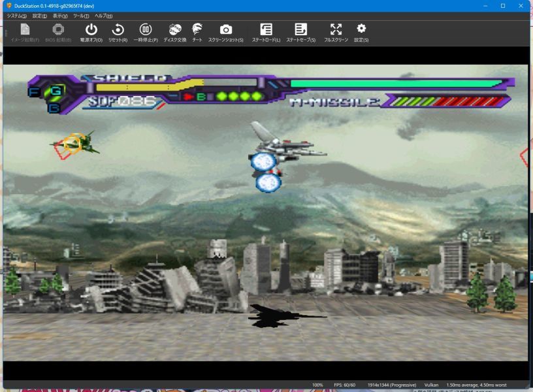The image size is (533, 392).
Task: Maximize the DuckStation window
Action: [x=503, y=6]
